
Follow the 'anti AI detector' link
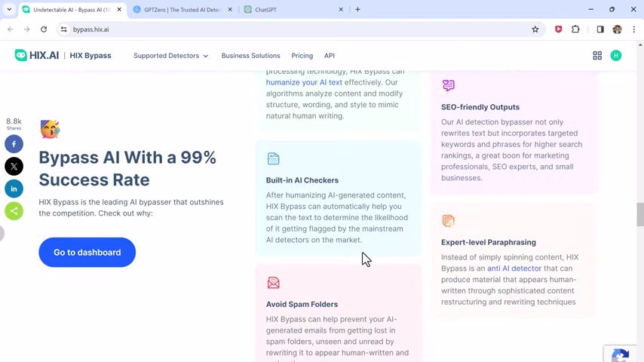coord(514,268)
